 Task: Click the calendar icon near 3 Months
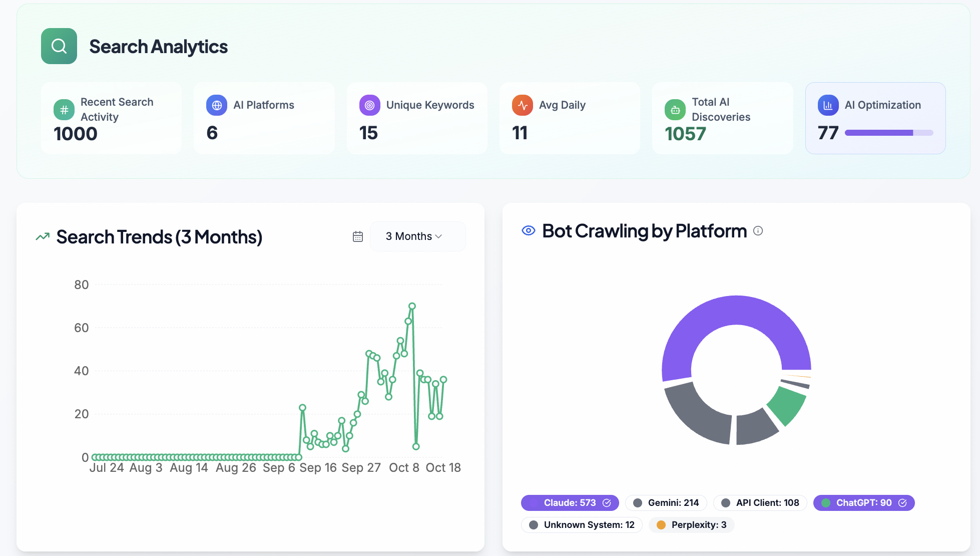(x=357, y=236)
